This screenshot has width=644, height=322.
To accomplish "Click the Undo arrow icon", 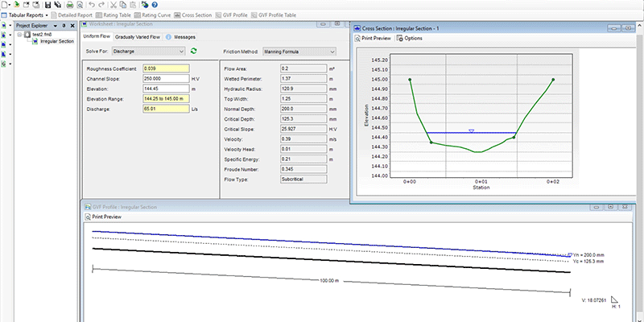I will [90, 5].
